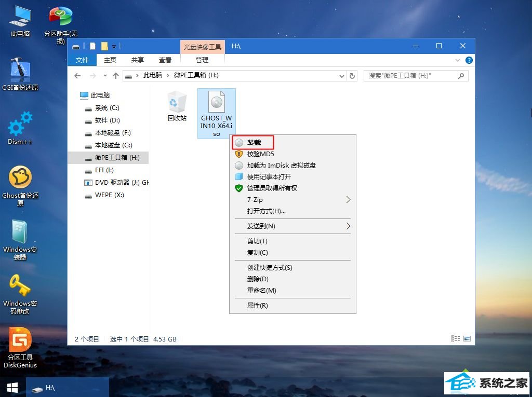The height and width of the screenshot is (397, 532).
Task: Switch to large icons view in status bar
Action: click(467, 339)
